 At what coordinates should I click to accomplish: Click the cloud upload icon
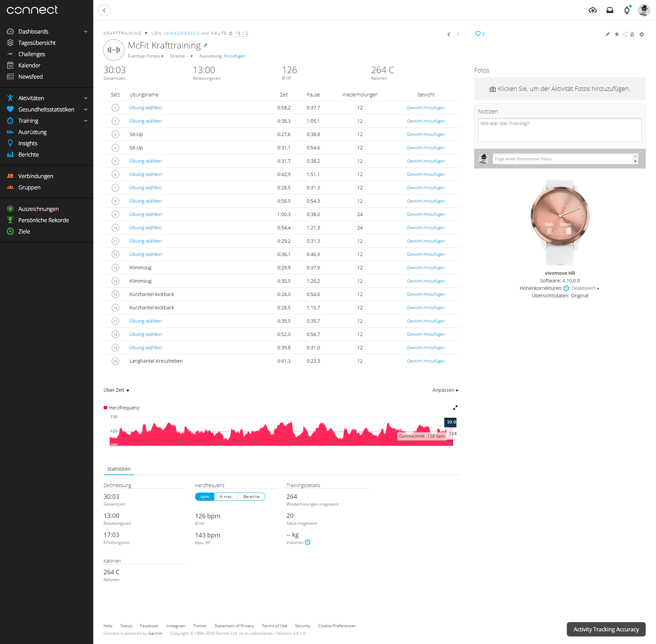[592, 10]
